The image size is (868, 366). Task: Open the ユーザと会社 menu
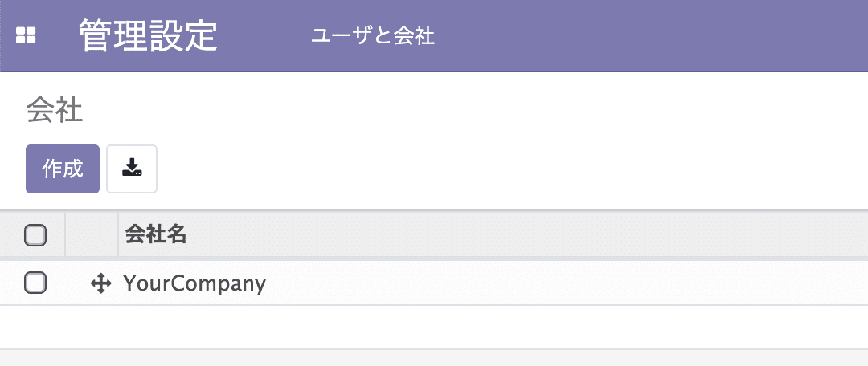pos(373,36)
